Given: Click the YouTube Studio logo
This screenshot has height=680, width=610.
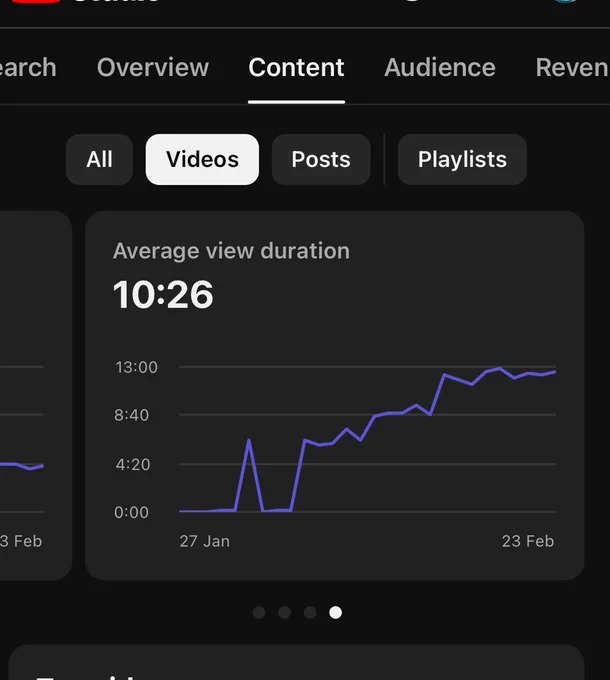Looking at the screenshot, I should pos(85,2).
